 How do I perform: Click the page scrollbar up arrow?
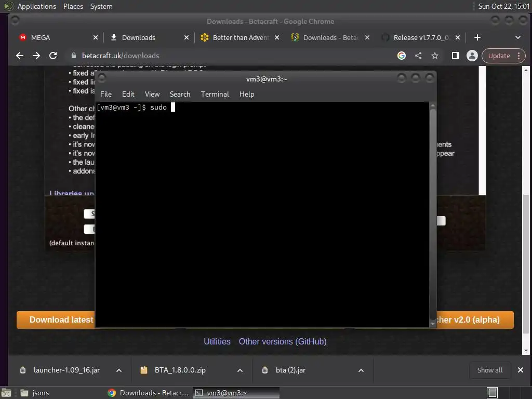(x=526, y=70)
